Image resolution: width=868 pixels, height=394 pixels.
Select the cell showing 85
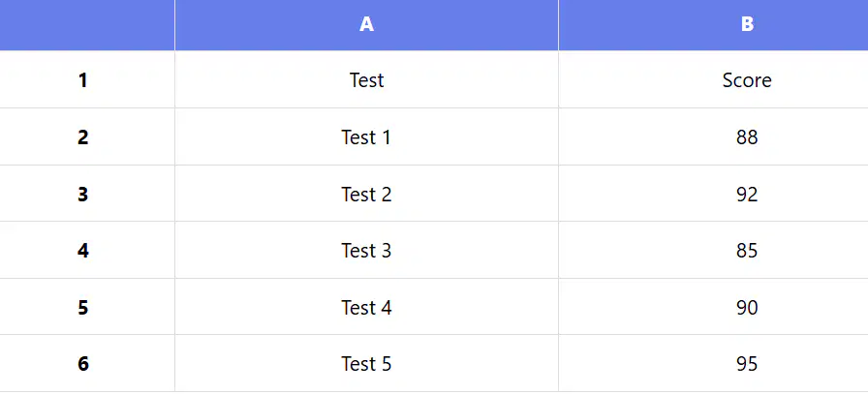[714, 250]
